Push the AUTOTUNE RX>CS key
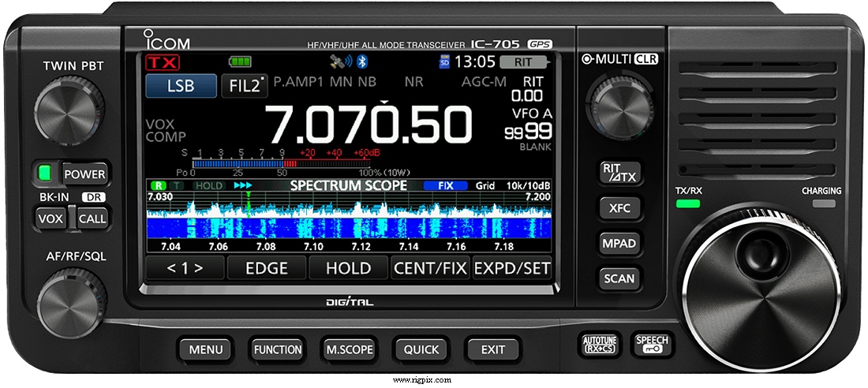This screenshot has width=868, height=388. 600,344
